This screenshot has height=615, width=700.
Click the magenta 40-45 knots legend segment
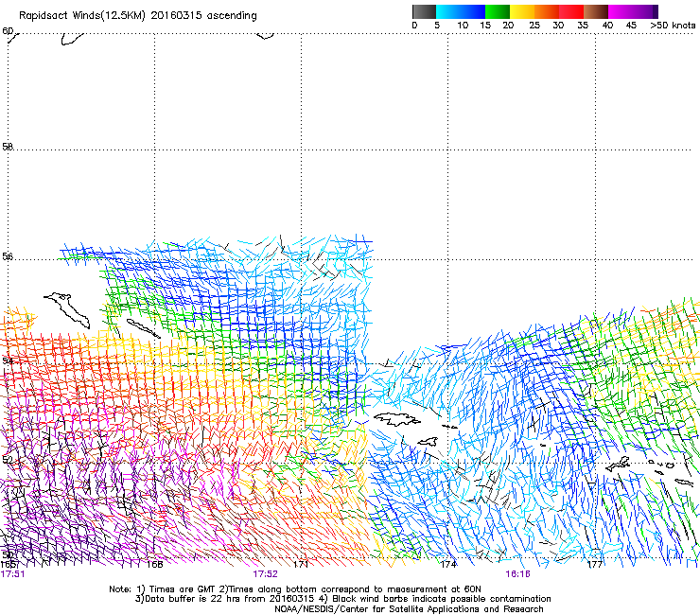[621, 11]
